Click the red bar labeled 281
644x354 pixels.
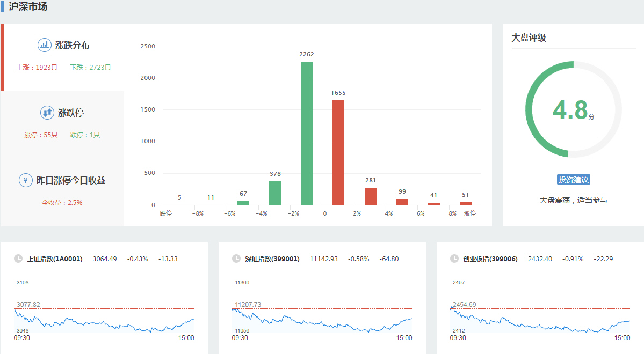(x=370, y=196)
